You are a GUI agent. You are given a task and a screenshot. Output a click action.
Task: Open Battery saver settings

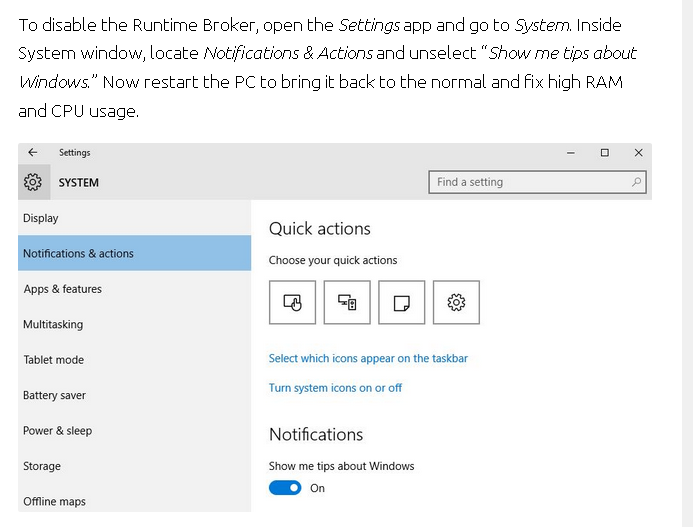pyautogui.click(x=134, y=395)
